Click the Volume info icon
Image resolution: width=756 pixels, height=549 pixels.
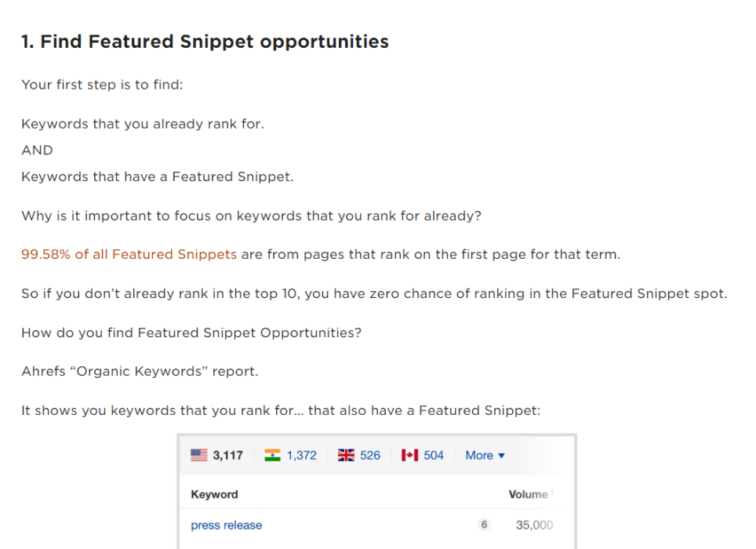pyautogui.click(x=552, y=492)
